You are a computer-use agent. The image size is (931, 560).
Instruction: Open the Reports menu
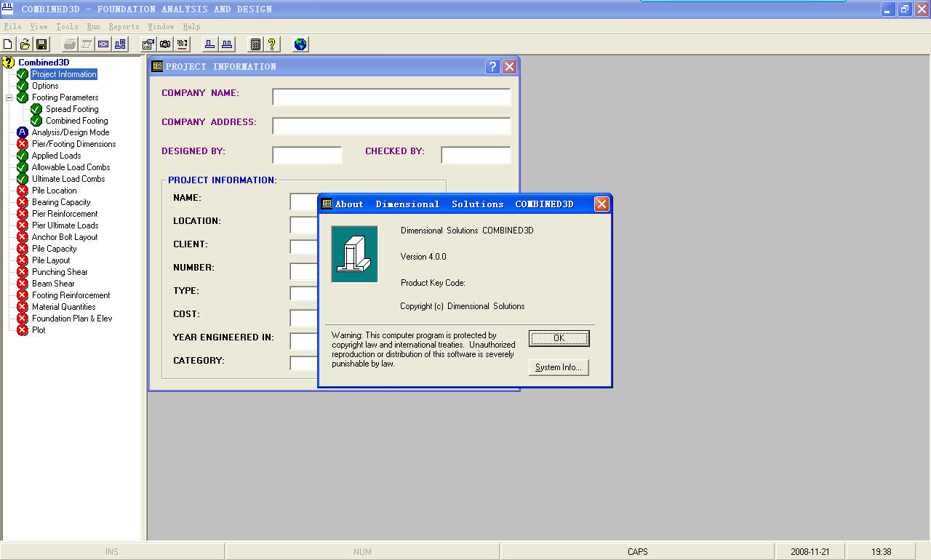coord(124,27)
